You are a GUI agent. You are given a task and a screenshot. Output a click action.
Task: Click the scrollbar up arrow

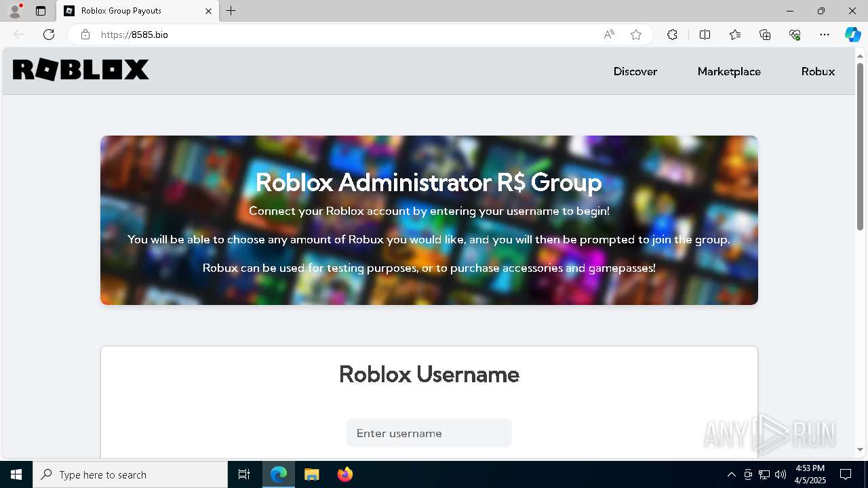[x=861, y=56]
